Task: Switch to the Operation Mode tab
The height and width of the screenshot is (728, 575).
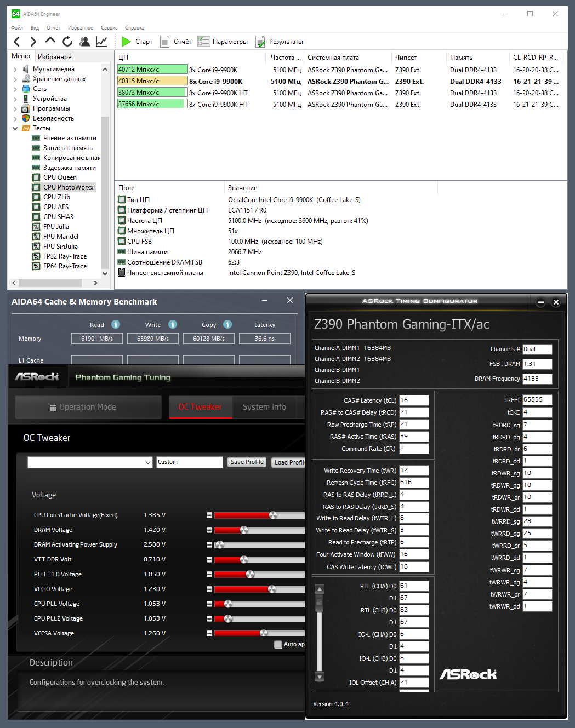Action: pos(88,407)
